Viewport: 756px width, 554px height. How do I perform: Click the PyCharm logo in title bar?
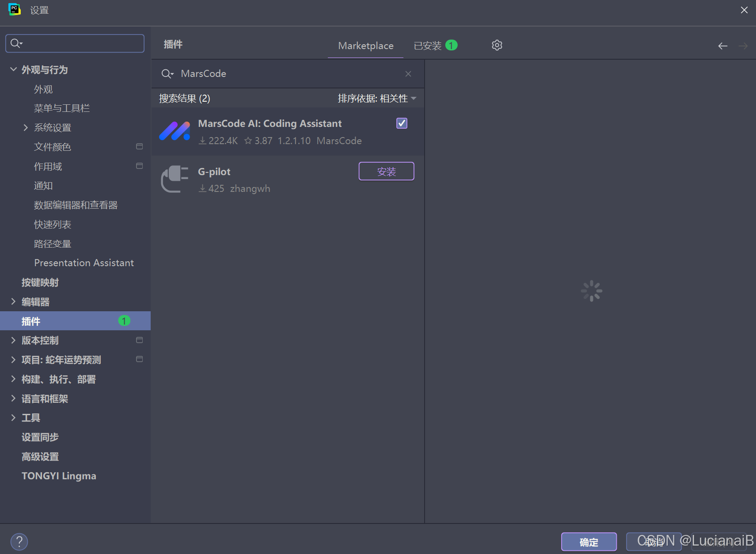tap(15, 9)
